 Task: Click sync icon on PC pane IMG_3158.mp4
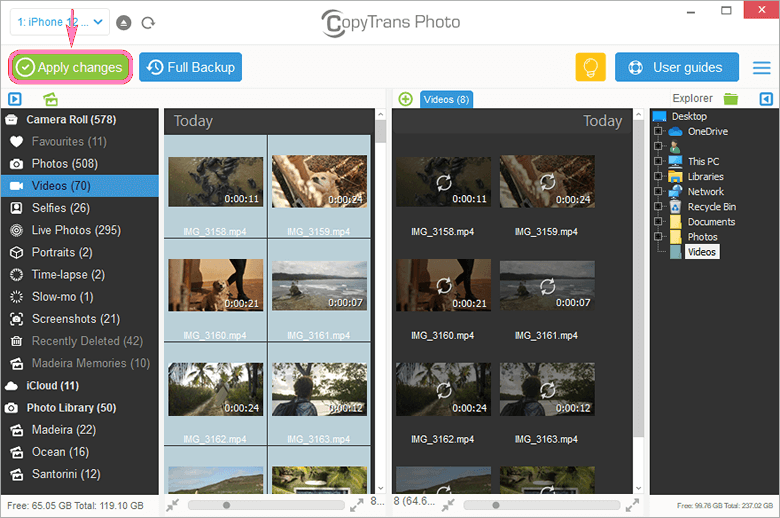click(x=444, y=183)
